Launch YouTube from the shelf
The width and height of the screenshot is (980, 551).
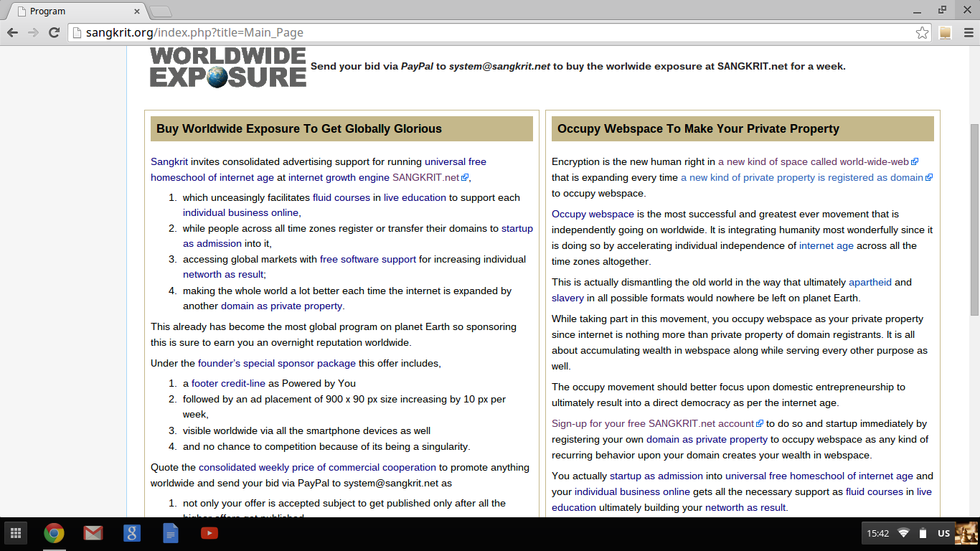[x=209, y=533]
